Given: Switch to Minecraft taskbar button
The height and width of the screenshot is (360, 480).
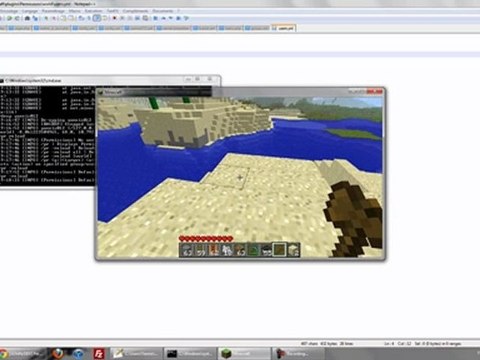Looking at the screenshot, I should [245, 354].
